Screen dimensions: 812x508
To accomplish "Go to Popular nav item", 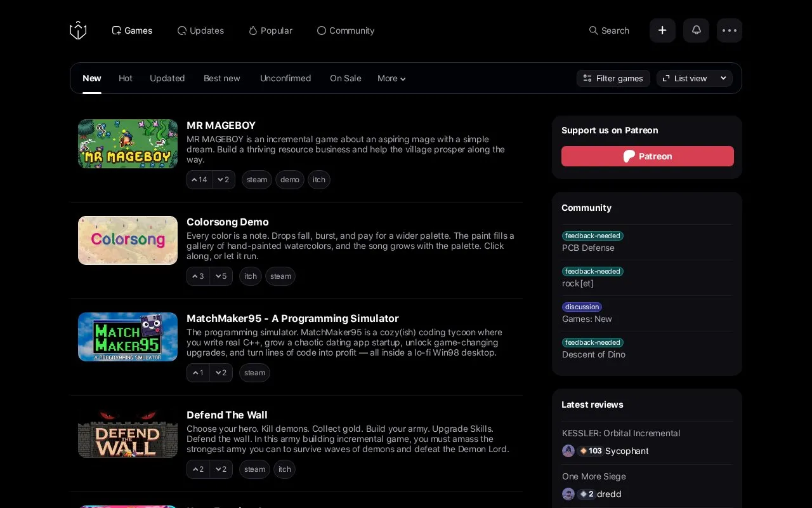I will pos(270,30).
